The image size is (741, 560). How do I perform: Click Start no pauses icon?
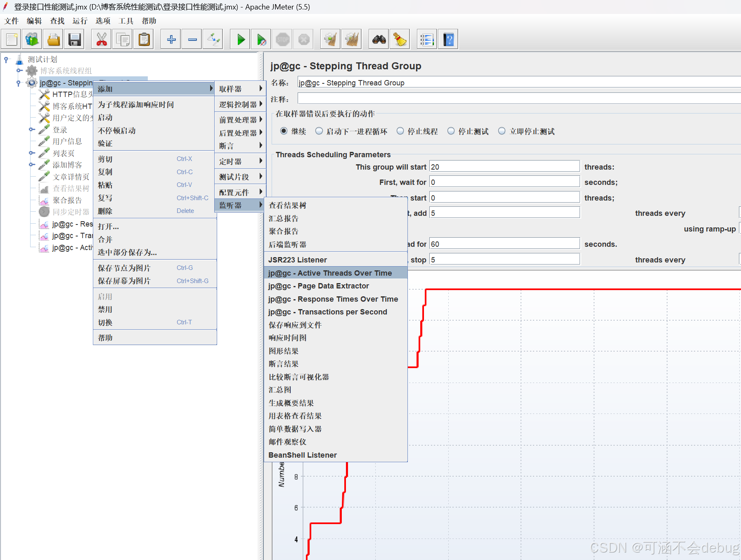click(261, 40)
